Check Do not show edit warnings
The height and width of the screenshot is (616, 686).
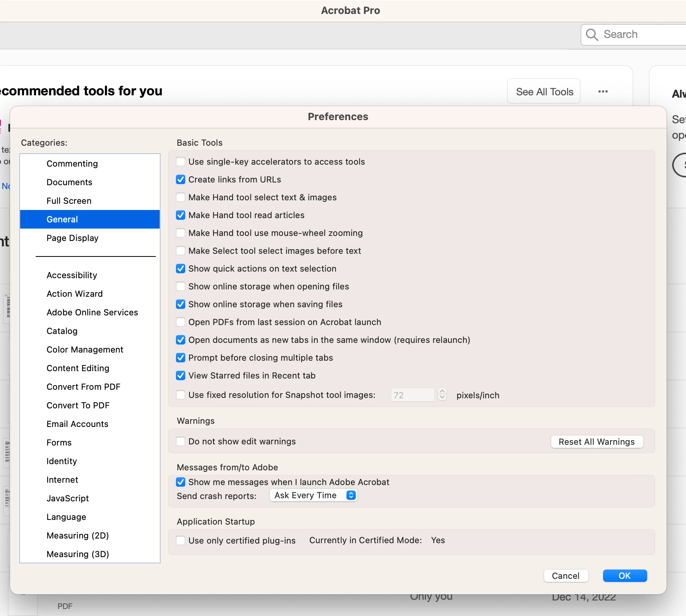click(x=181, y=441)
